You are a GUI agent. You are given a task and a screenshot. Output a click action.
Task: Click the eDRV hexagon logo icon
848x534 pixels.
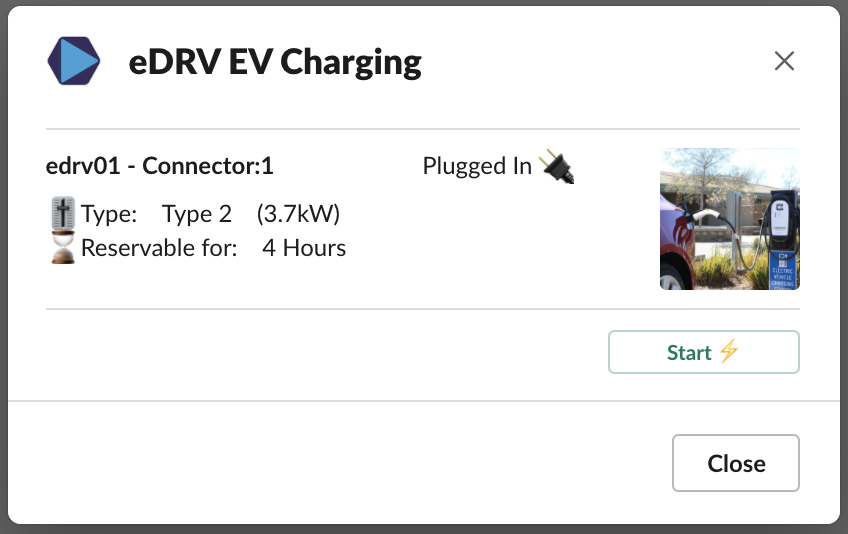point(74,61)
